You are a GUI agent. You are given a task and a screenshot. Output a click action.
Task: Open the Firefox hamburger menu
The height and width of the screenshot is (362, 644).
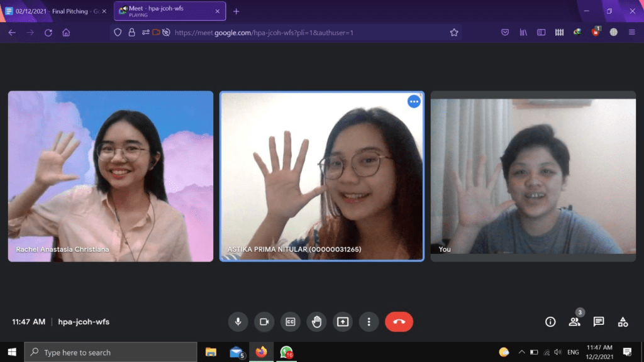pos(632,33)
